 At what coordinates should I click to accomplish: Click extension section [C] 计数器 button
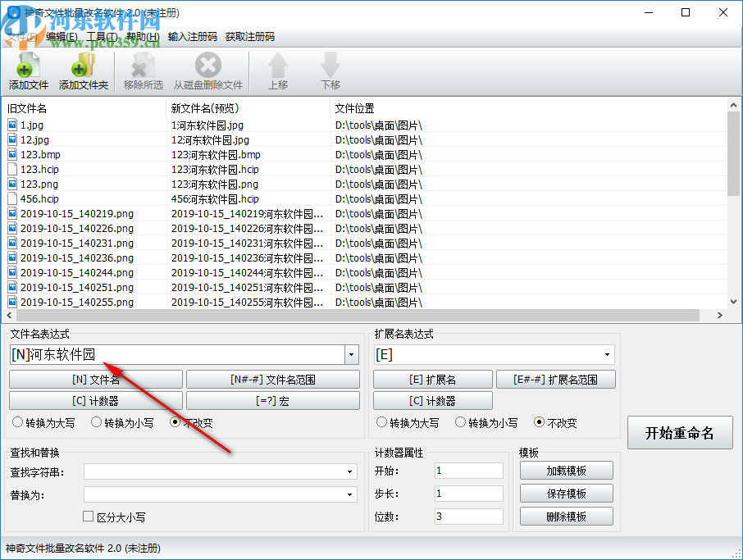tap(433, 401)
